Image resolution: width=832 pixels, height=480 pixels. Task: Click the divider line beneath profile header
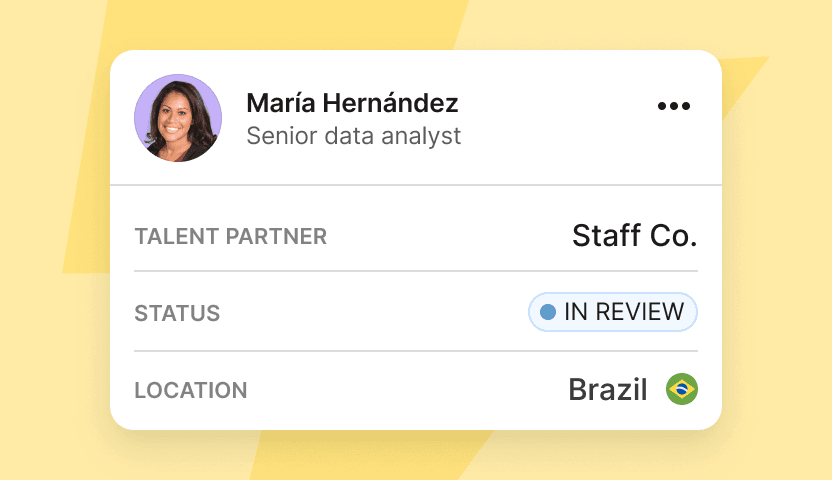click(416, 185)
